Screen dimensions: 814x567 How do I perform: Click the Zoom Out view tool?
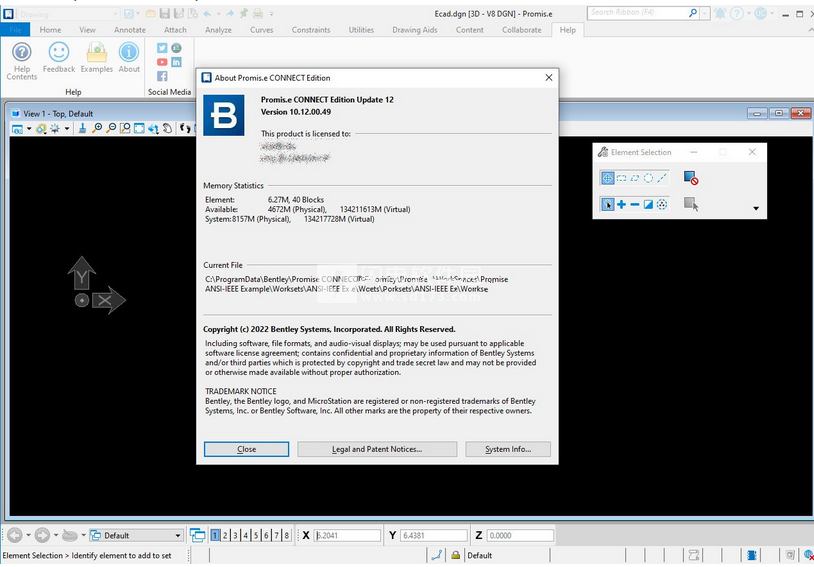point(111,128)
